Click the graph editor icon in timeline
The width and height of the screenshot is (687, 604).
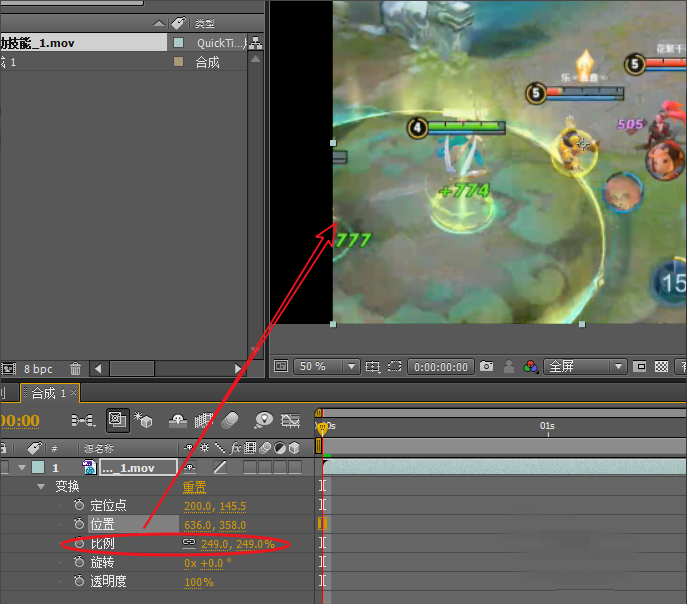[x=291, y=420]
